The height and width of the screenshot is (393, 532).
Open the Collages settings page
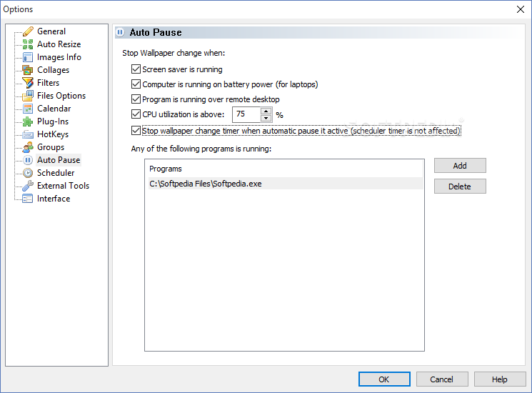(53, 70)
